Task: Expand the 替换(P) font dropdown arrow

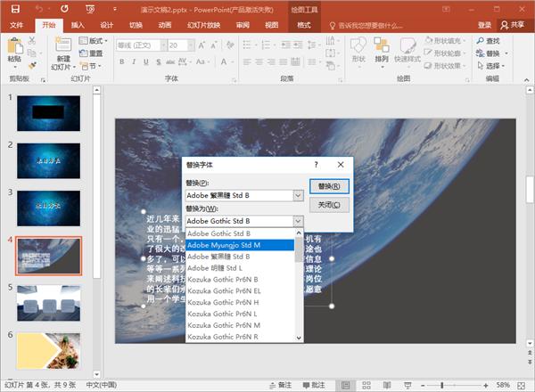Action: tap(298, 195)
